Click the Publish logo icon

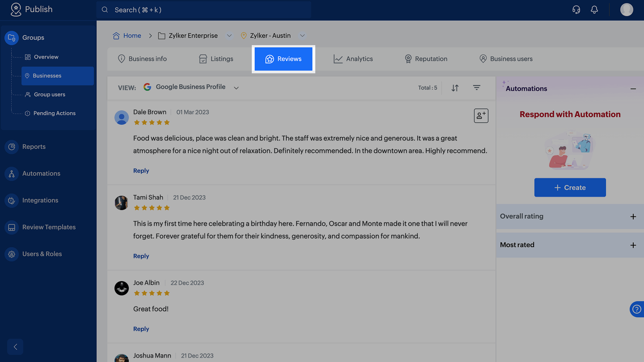(x=16, y=9)
